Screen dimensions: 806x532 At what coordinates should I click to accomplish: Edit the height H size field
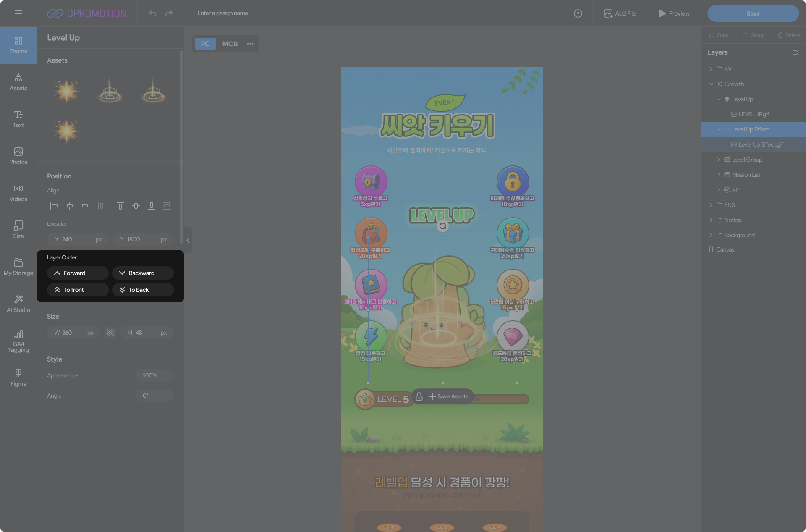[x=147, y=333]
